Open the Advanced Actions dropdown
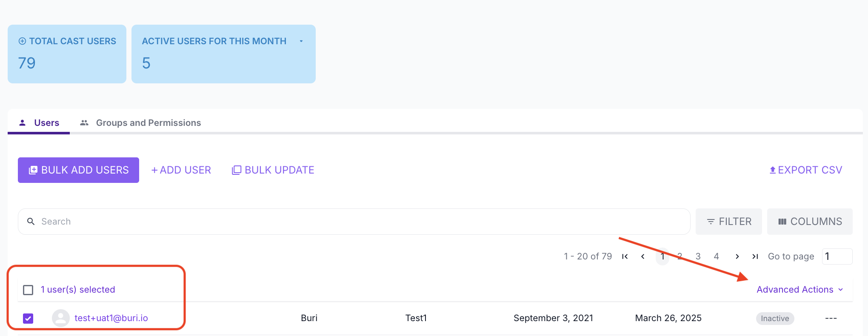 tap(799, 290)
